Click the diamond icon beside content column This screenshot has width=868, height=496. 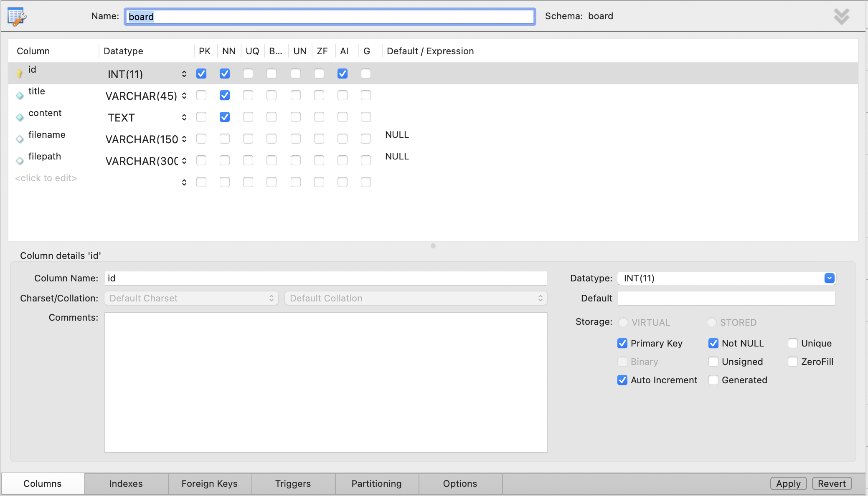click(x=20, y=118)
